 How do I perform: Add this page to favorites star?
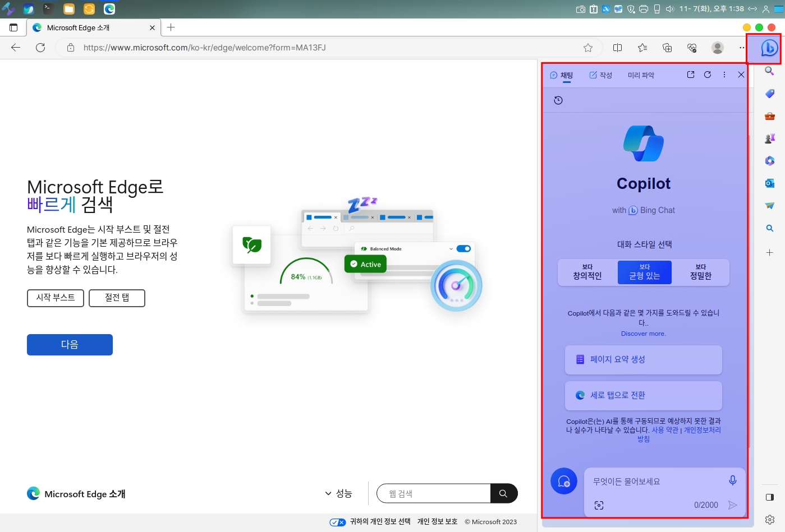587,48
